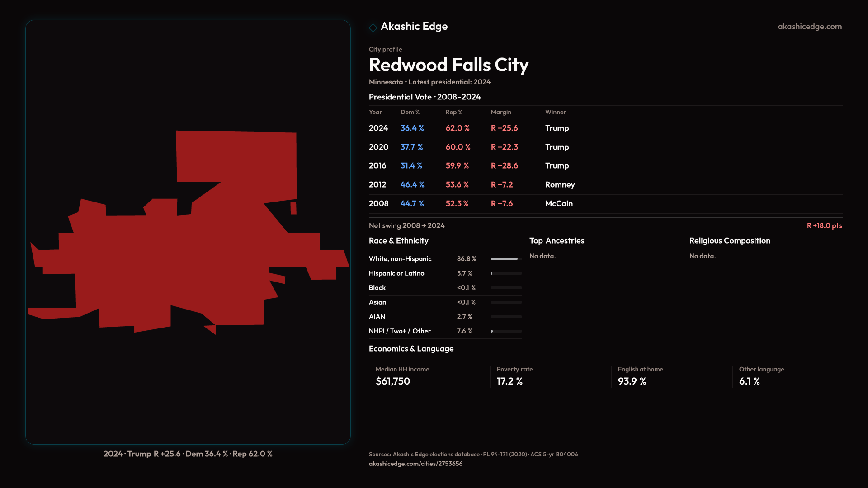Click the 2008 McCain winner cell
868x488 pixels.
(x=559, y=204)
